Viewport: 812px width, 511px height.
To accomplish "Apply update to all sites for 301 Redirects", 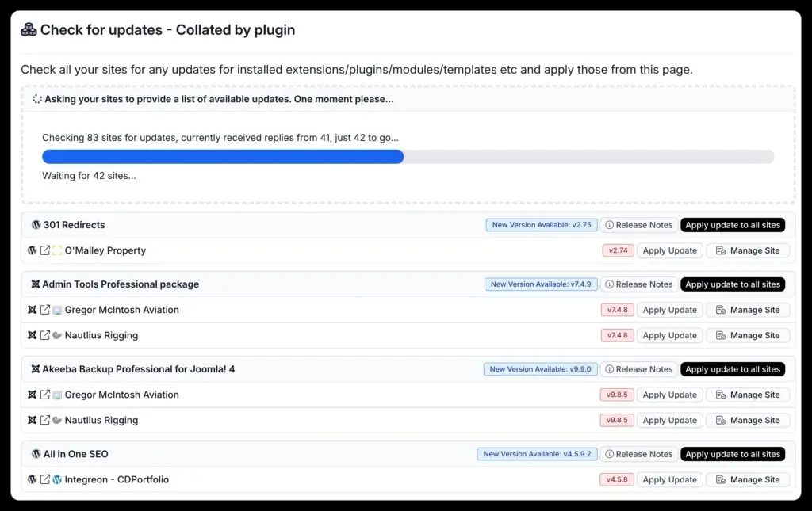I will click(x=732, y=224).
